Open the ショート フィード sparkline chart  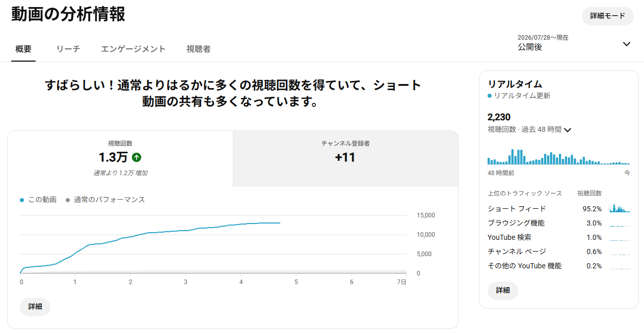tap(620, 208)
